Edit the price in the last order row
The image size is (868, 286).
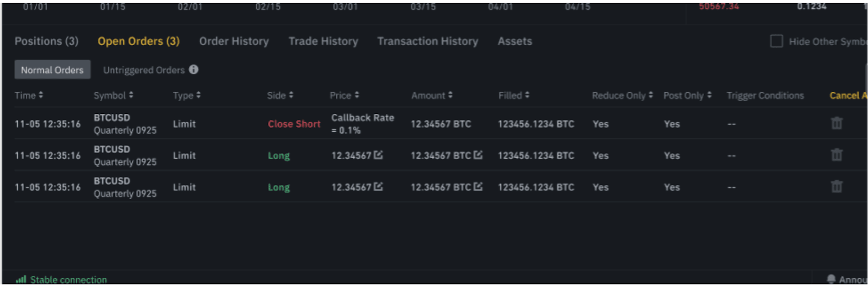click(378, 187)
